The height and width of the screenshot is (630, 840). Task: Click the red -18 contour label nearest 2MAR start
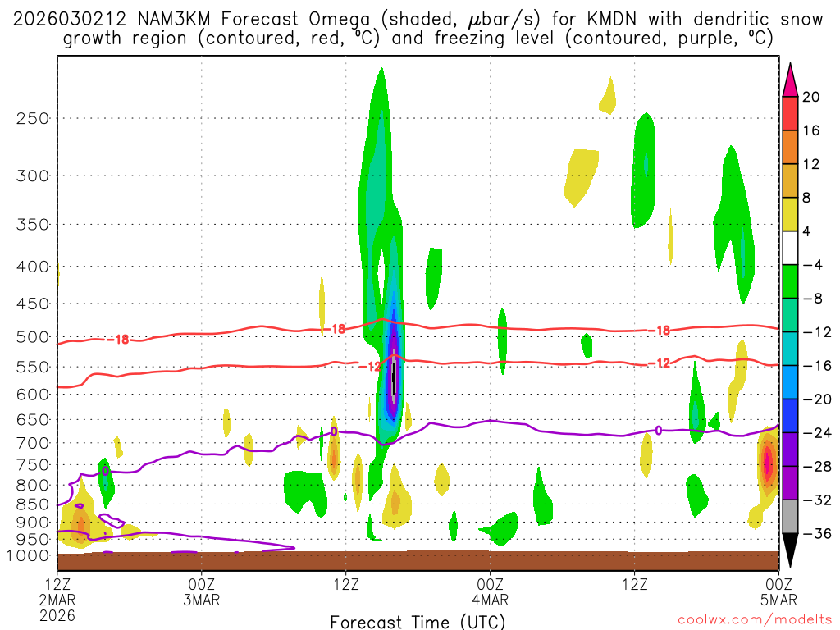[x=118, y=340]
